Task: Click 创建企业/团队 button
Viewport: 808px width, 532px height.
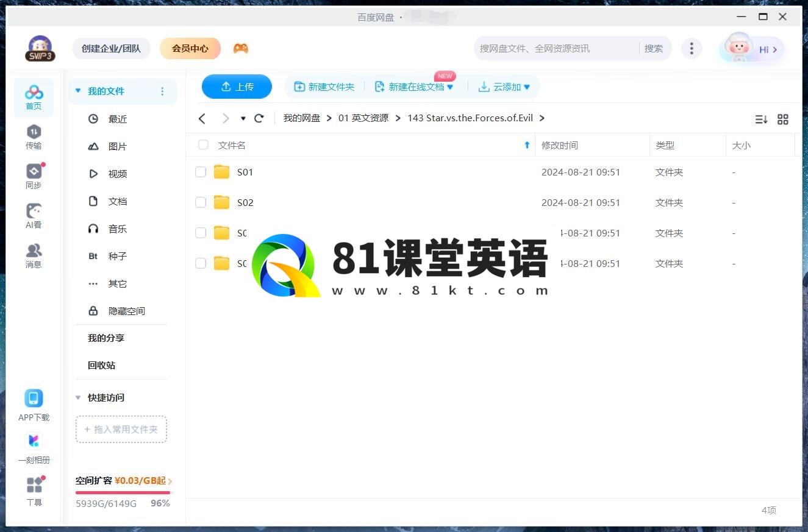Action: (x=111, y=49)
